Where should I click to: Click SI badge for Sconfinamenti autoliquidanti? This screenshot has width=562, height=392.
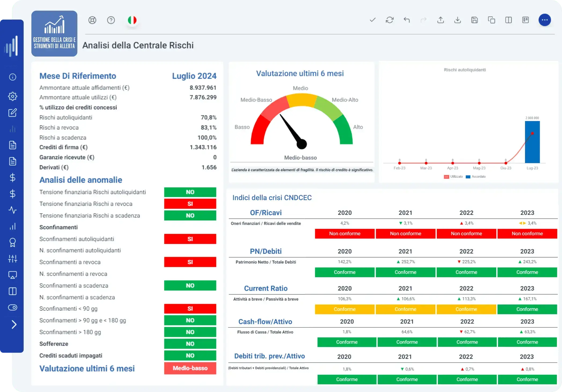tap(190, 239)
